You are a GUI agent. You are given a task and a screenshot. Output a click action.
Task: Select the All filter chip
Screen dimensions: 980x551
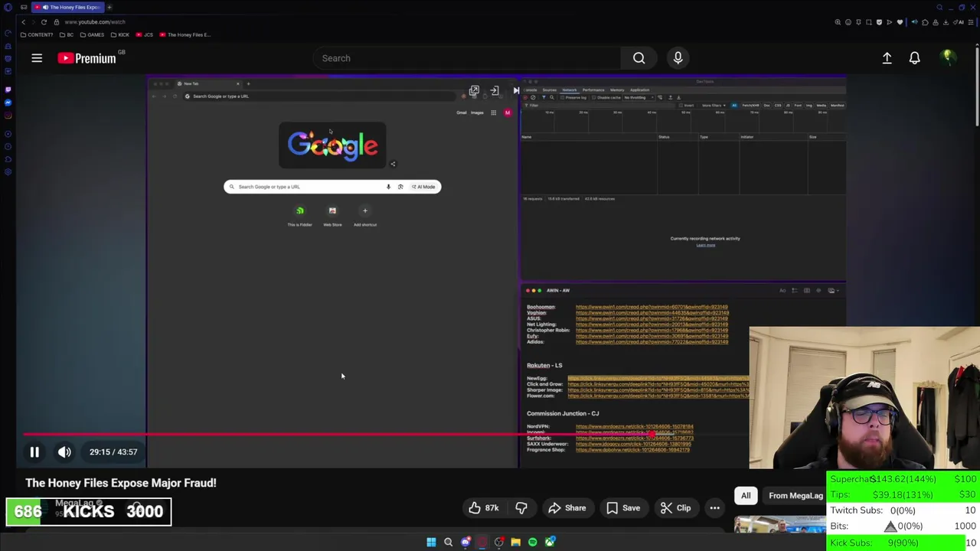(746, 496)
